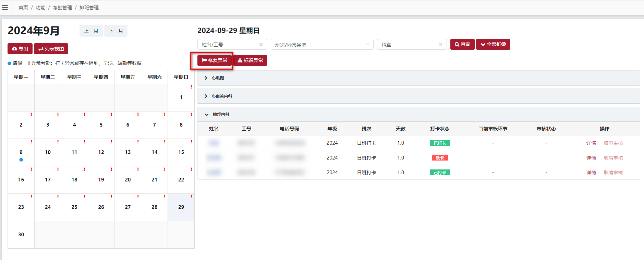The width and height of the screenshot is (644, 260).
Task: Select calendar date 1
Action: (181, 97)
